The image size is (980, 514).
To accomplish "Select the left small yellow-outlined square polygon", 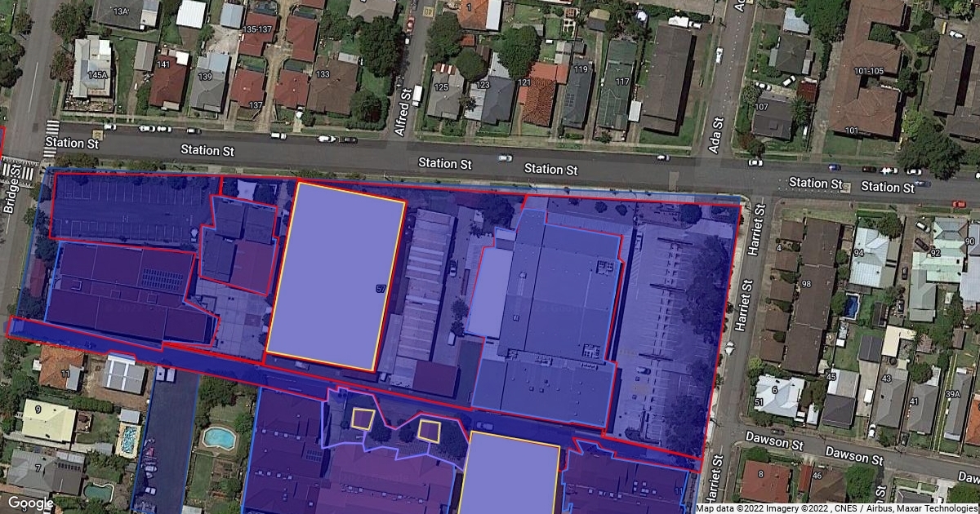I will point(363,419).
